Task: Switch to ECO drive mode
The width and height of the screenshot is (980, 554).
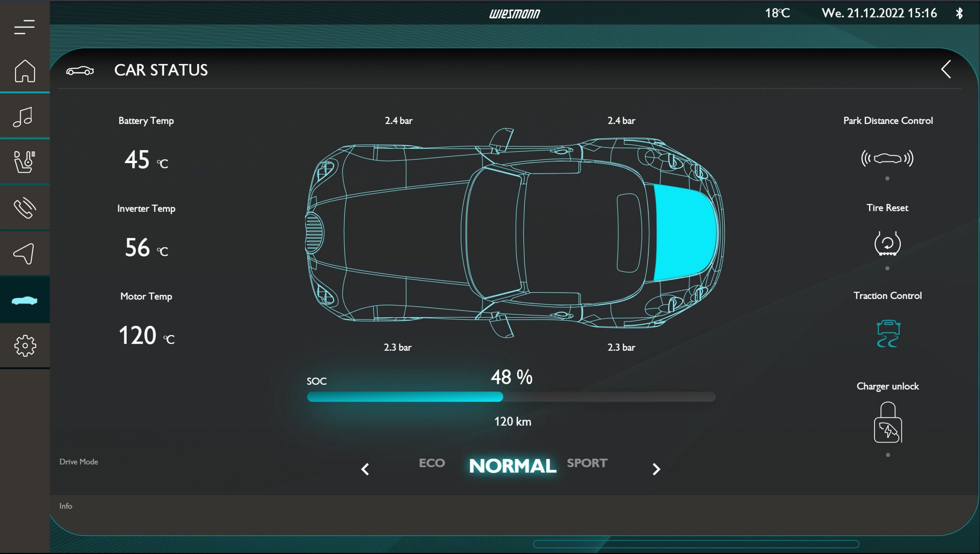Action: 432,463
